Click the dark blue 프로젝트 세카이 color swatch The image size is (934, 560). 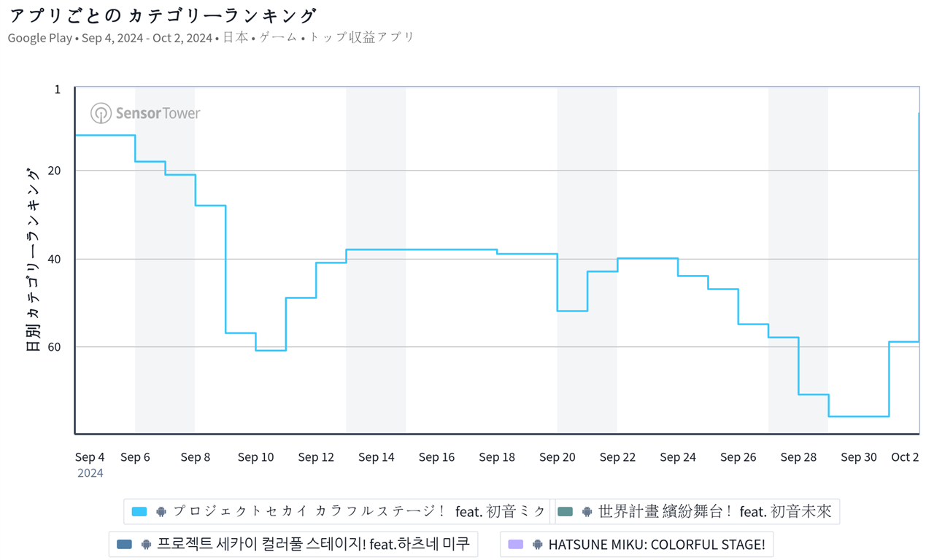tap(124, 544)
